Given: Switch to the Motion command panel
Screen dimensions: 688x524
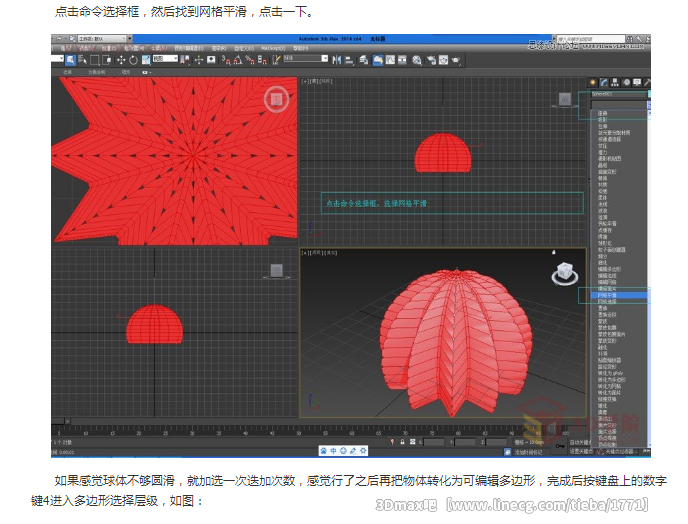Looking at the screenshot, I should click(626, 83).
